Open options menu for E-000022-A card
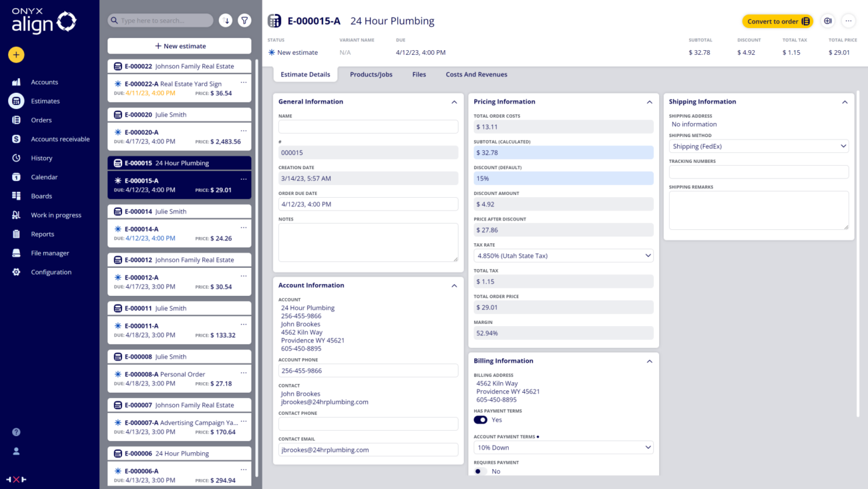868x489 pixels. point(244,82)
